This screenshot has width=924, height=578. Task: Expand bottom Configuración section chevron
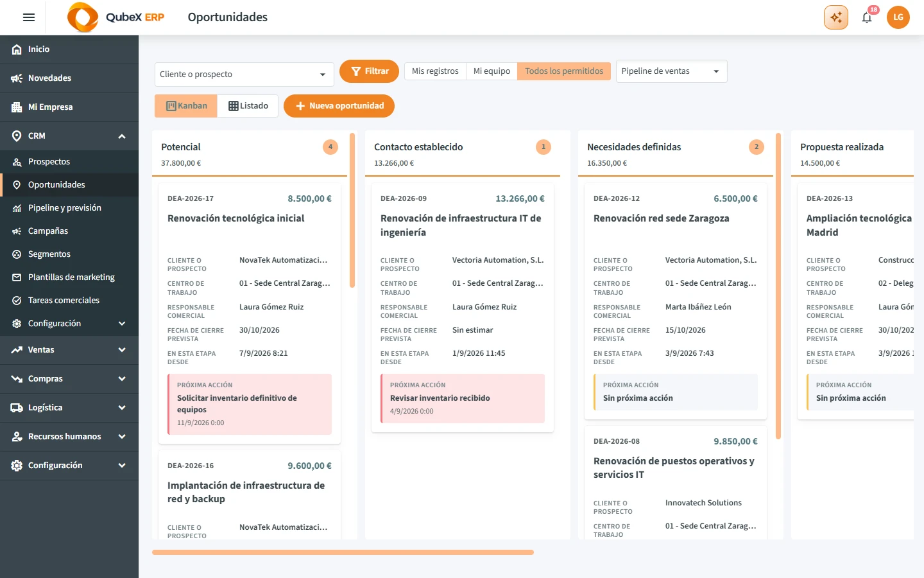122,466
